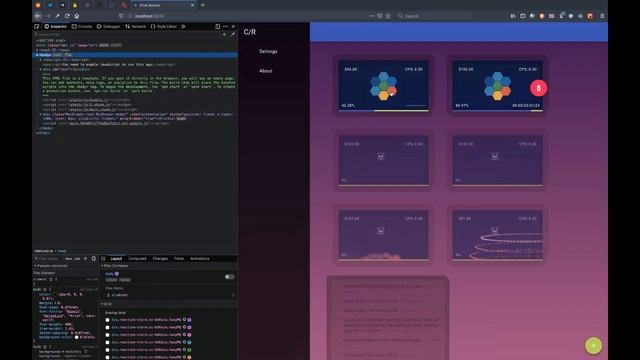This screenshot has height=360, width=640.
Task: Add a new style rule with plus icon
Action: pyautogui.click(x=85, y=259)
